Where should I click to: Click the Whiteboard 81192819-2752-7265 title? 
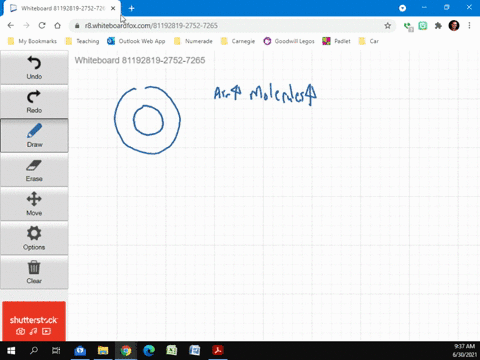(x=140, y=60)
